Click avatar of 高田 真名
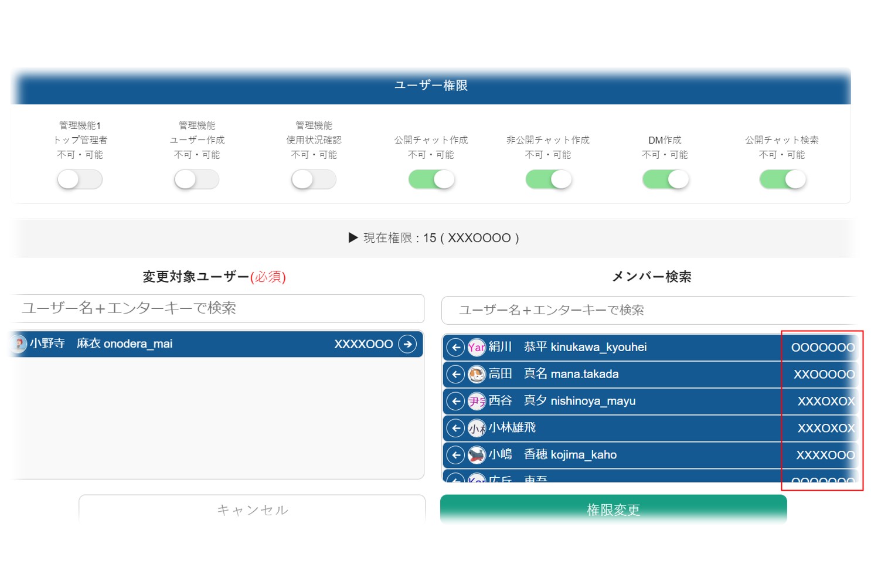Image resolution: width=871 pixels, height=588 pixels. [x=477, y=374]
